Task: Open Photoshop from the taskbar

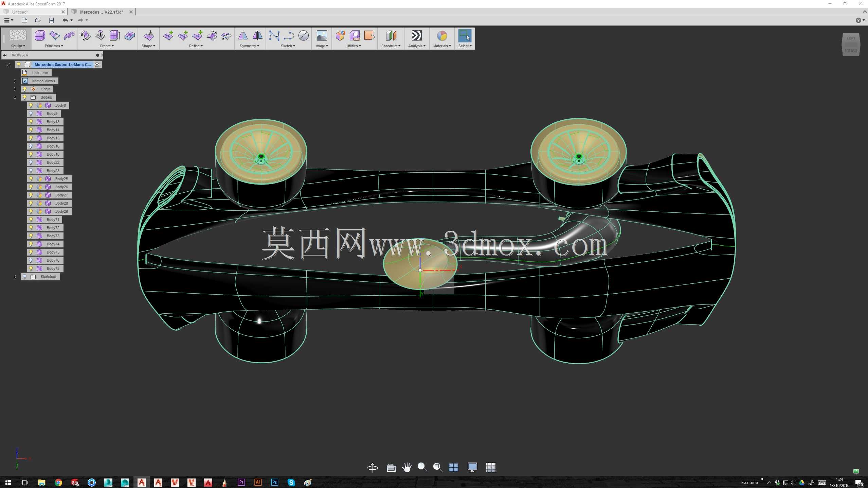Action: 274,483
